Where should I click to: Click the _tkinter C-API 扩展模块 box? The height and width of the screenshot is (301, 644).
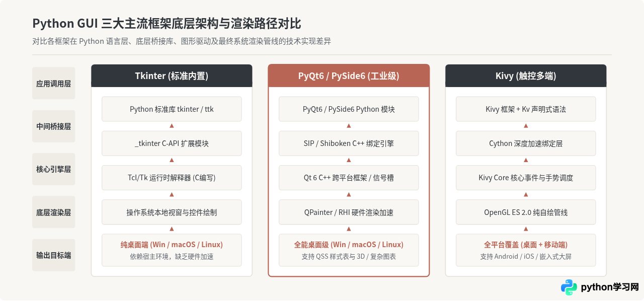point(172,143)
